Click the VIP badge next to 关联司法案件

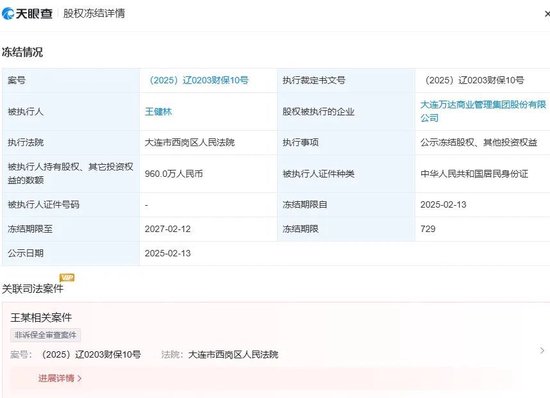pyautogui.click(x=67, y=278)
